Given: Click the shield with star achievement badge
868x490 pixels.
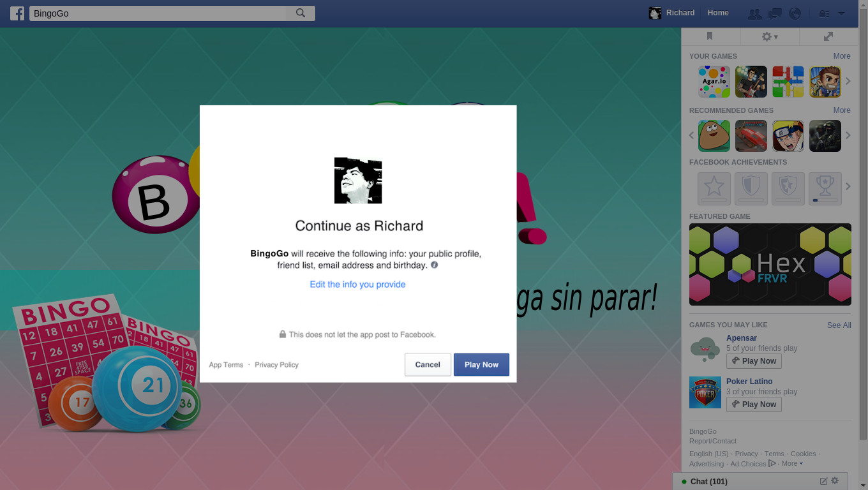Looking at the screenshot, I should click(788, 188).
